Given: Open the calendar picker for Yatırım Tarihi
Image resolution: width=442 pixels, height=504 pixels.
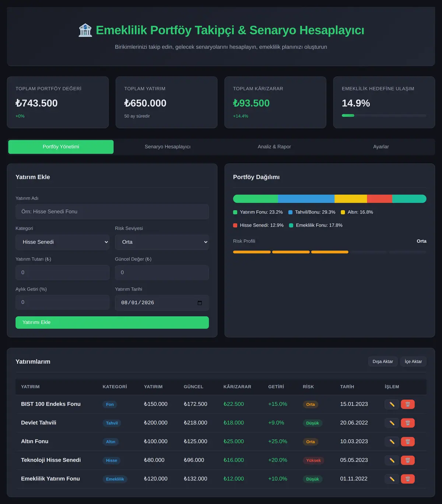Looking at the screenshot, I should click(200, 303).
